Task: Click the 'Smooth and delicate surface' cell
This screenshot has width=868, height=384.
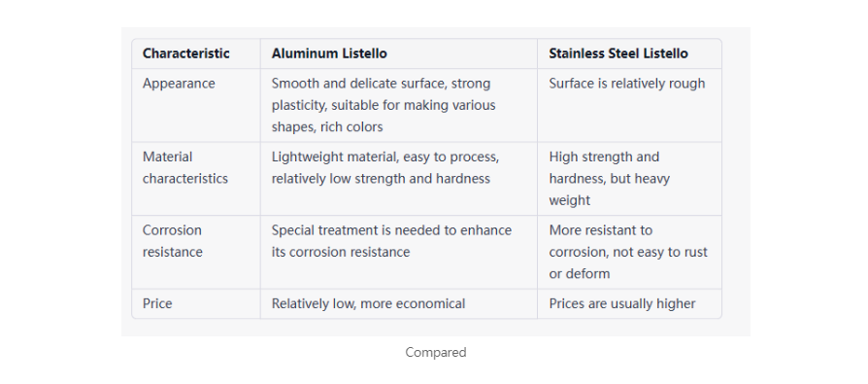Action: (399, 105)
